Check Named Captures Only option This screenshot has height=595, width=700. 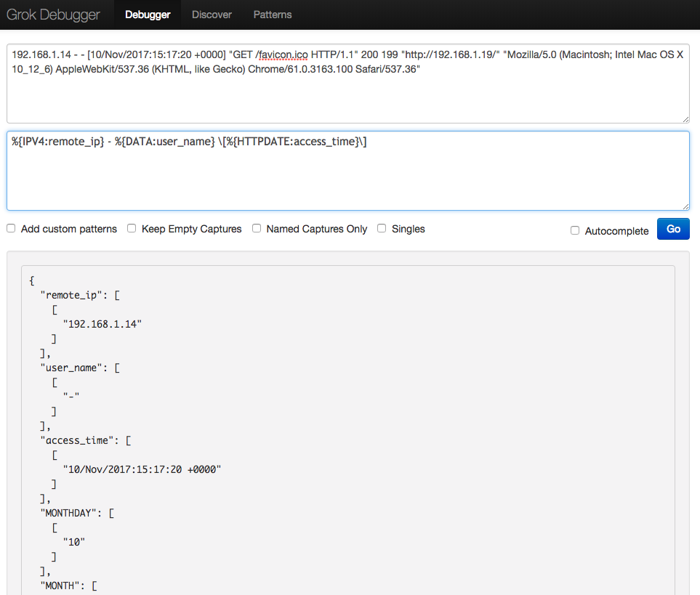[x=257, y=228]
